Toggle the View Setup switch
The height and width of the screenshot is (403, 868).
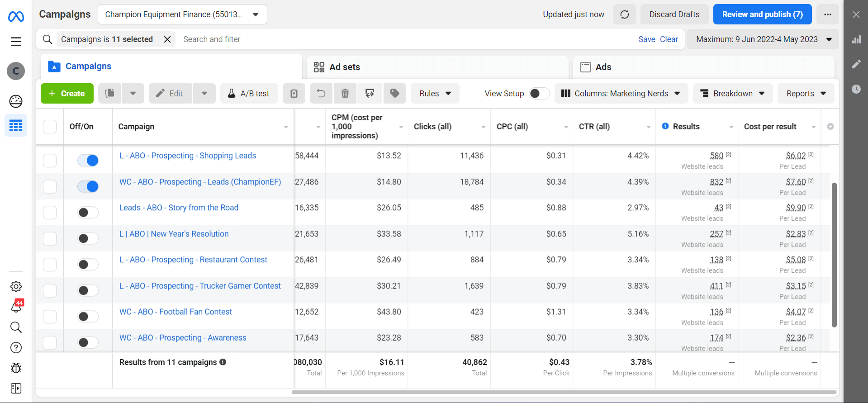coord(539,93)
